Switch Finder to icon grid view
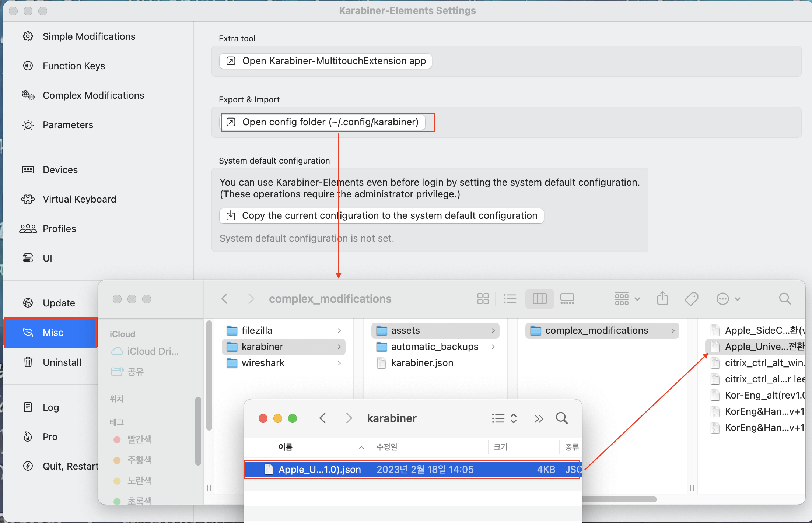The width and height of the screenshot is (812, 523). click(x=483, y=299)
